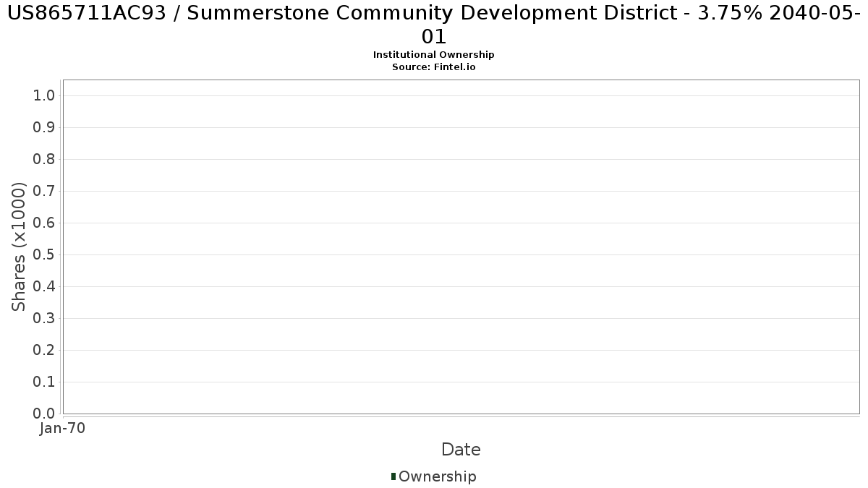
Task: Click the 0.1 y-axis tick label
Action: (x=44, y=382)
